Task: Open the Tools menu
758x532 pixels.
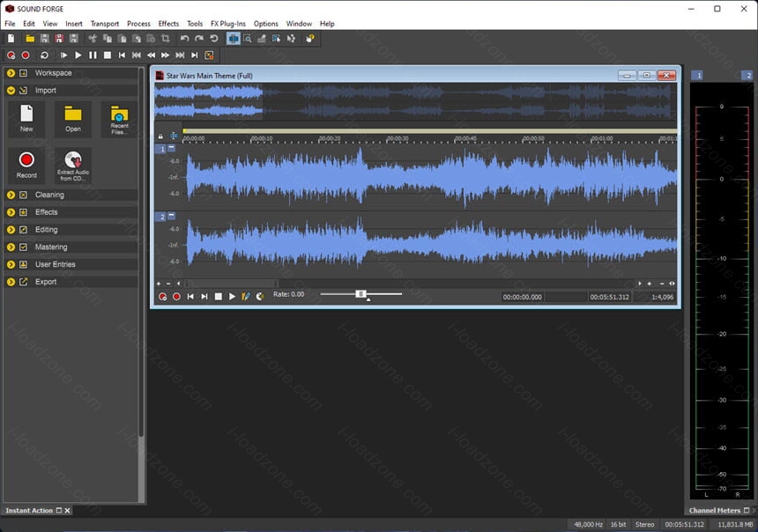Action: pos(195,24)
